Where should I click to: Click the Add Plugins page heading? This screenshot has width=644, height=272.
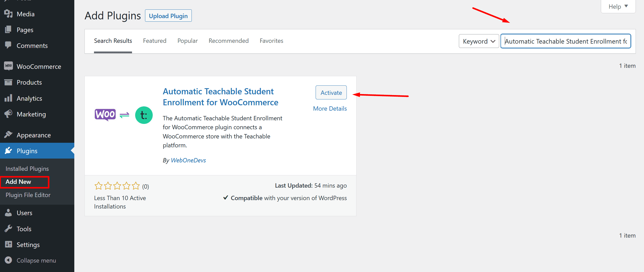(113, 16)
